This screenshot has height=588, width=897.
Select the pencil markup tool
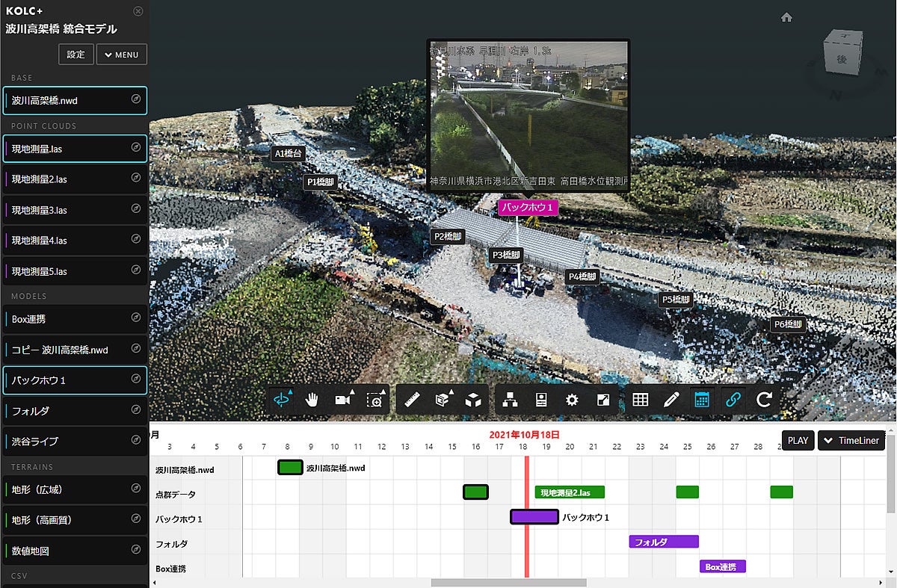pos(671,400)
